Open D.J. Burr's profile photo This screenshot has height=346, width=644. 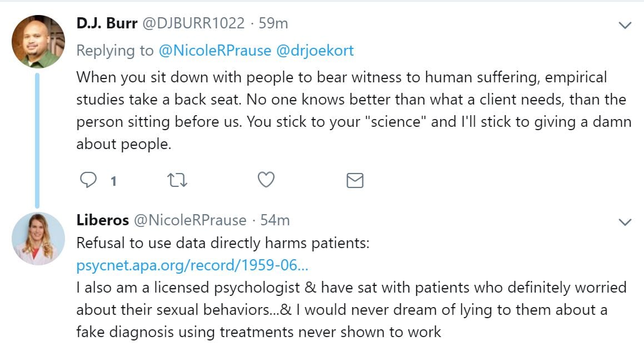pyautogui.click(x=38, y=42)
